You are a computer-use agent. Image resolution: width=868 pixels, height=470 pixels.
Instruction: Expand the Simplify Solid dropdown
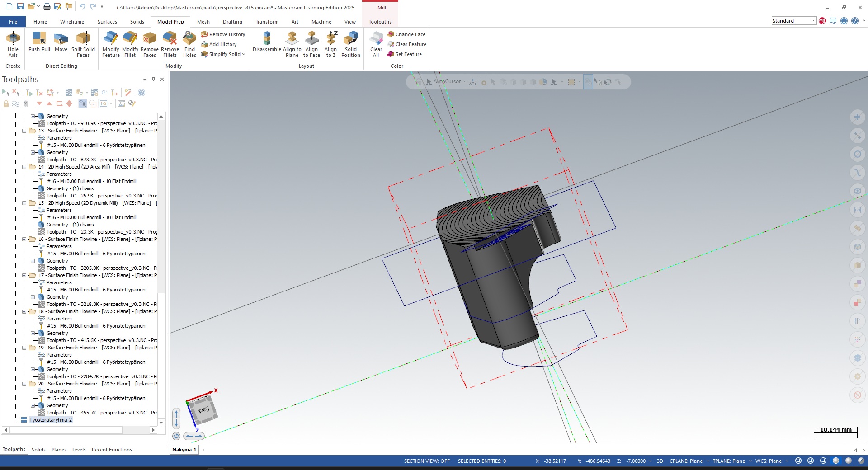coord(244,54)
